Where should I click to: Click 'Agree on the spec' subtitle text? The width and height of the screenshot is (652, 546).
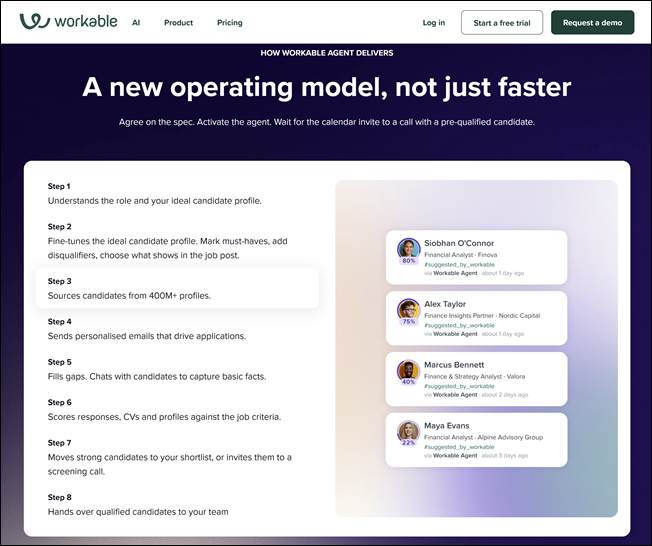tap(326, 122)
